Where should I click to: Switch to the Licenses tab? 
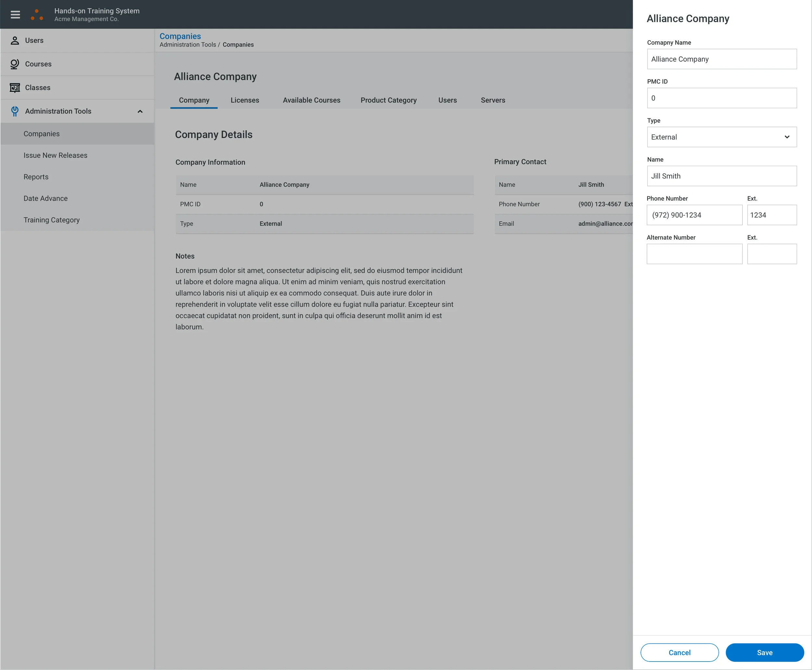(245, 100)
